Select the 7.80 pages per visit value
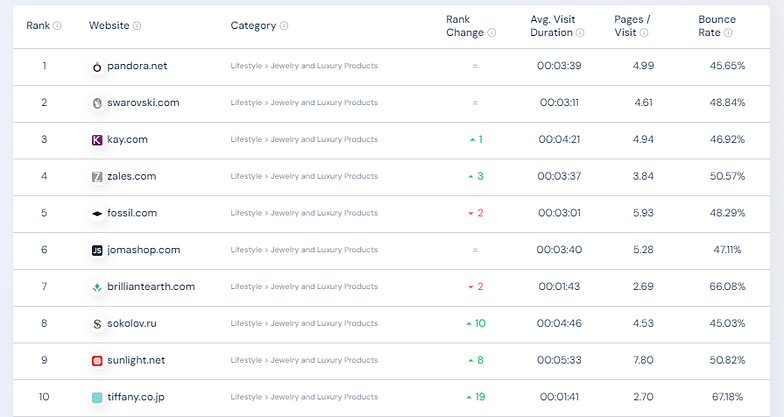The image size is (784, 417). coord(643,360)
